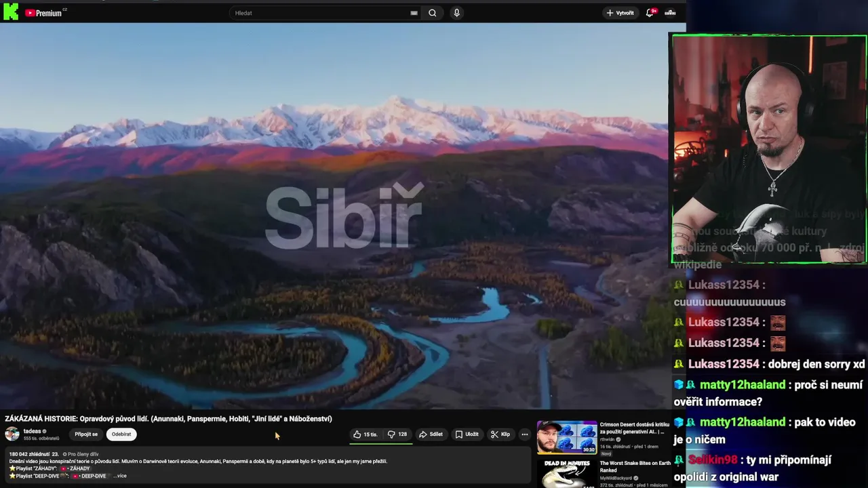Image resolution: width=868 pixels, height=488 pixels.
Task: Start voice search with microphone icon
Action: click(x=456, y=13)
